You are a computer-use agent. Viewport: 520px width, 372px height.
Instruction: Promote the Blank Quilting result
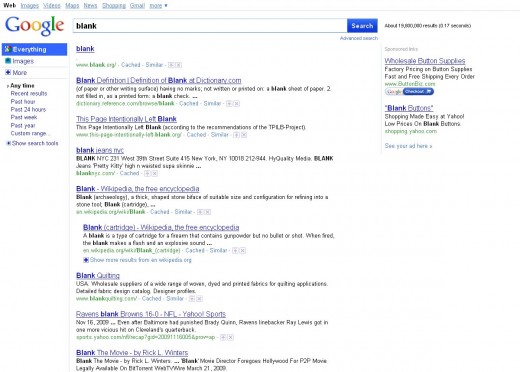[x=192, y=299]
